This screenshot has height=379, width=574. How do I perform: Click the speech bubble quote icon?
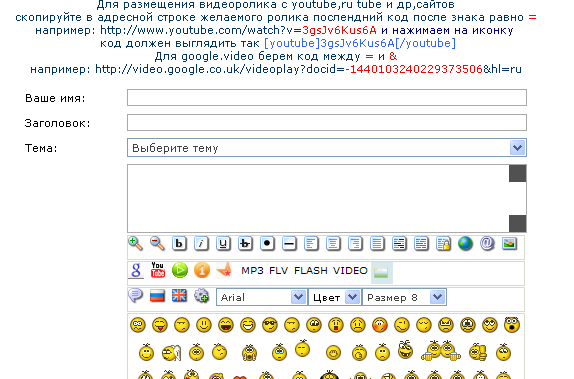[135, 296]
